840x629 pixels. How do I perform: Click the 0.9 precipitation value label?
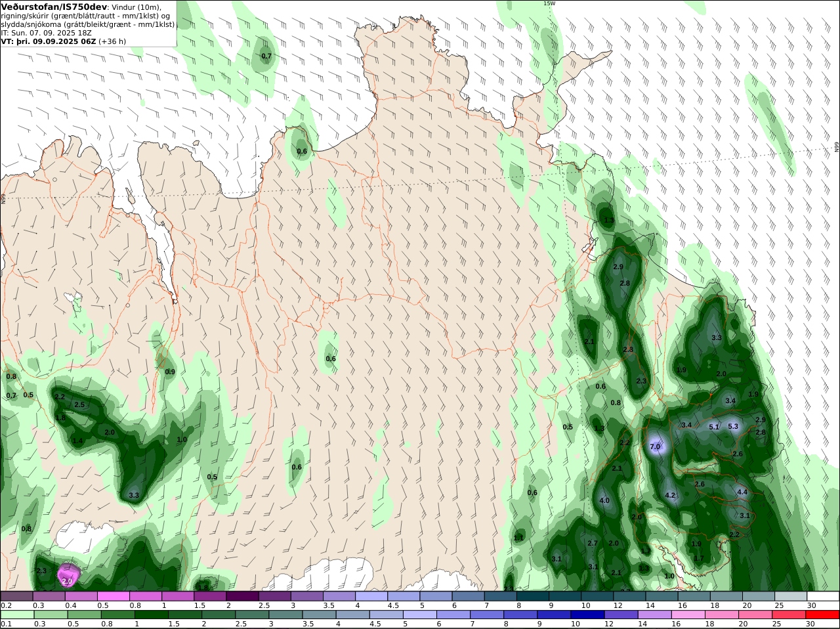pyautogui.click(x=170, y=372)
